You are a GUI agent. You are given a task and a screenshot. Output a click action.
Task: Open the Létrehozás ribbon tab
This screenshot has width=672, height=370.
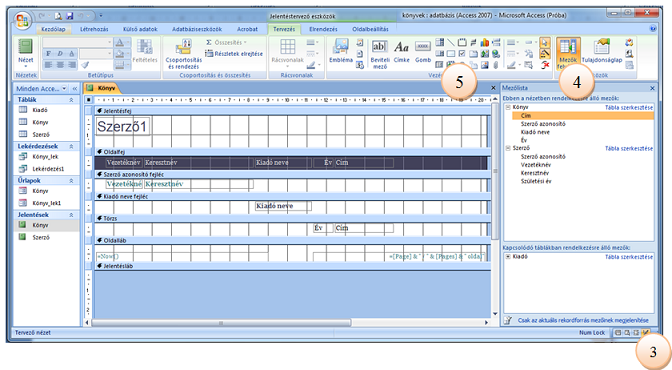point(94,29)
